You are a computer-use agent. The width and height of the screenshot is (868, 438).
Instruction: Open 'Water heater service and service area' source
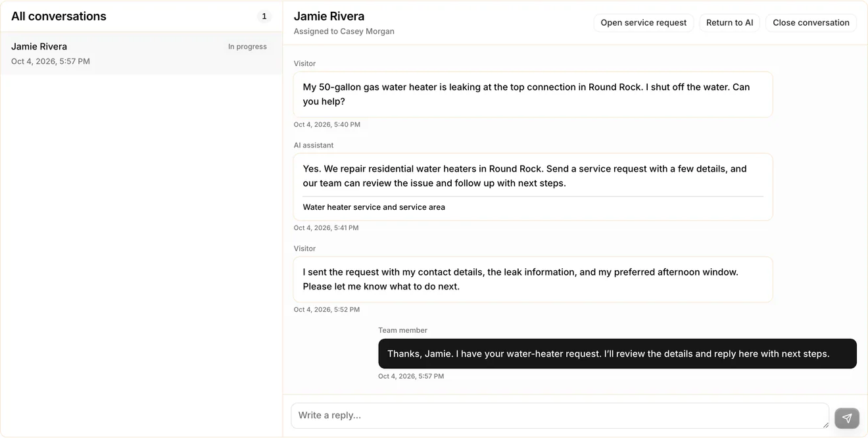pos(374,207)
